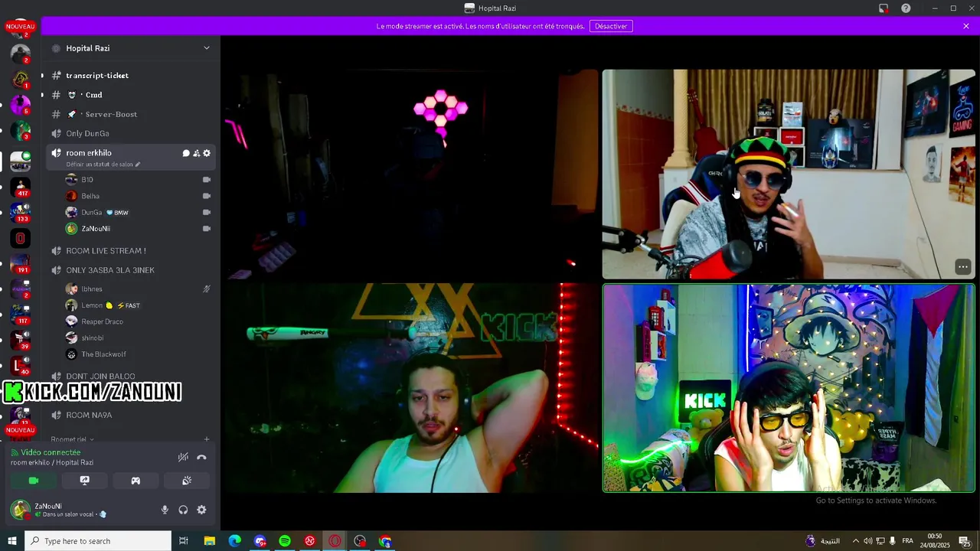This screenshot has height=551, width=980.
Task: Open the red L server with 40 badge
Action: [21, 365]
